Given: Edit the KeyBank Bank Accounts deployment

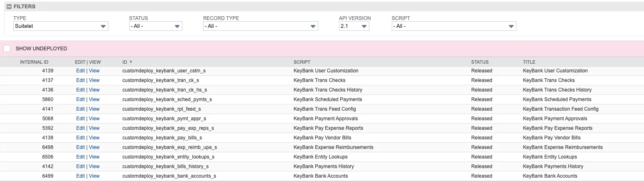Looking at the screenshot, I should (80, 176).
